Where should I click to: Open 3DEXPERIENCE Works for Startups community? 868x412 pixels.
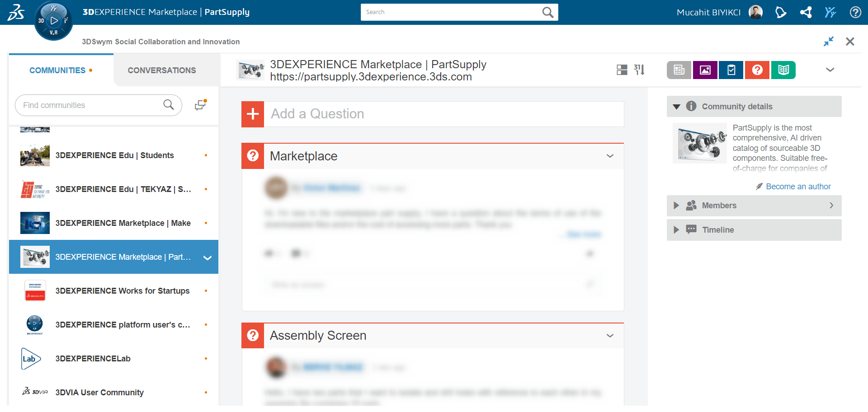point(113,291)
